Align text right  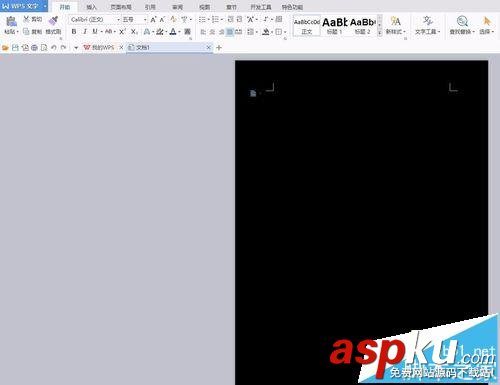click(x=221, y=32)
